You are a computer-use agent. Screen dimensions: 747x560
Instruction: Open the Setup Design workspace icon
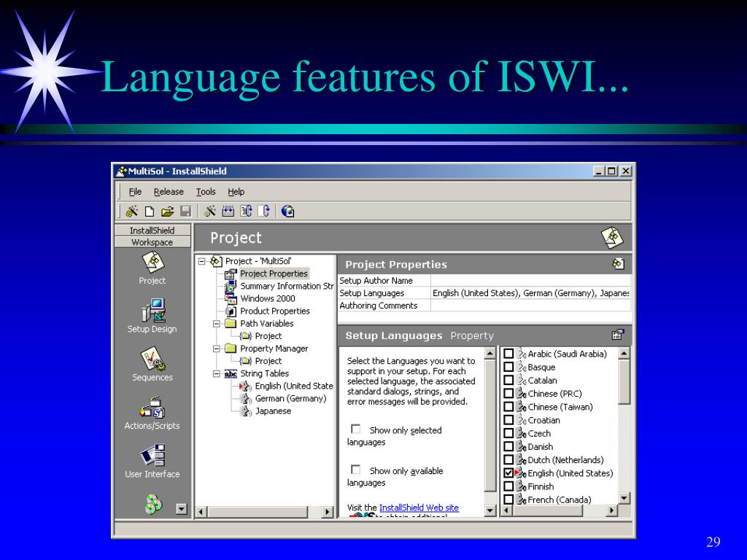154,311
